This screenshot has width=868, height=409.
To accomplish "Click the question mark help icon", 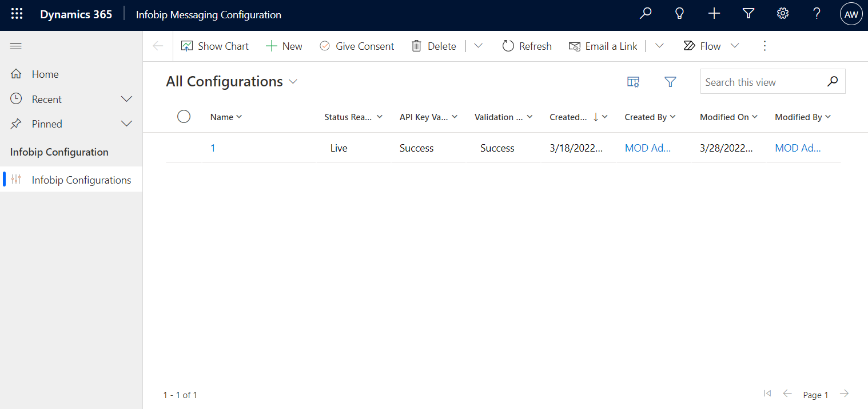I will point(817,14).
